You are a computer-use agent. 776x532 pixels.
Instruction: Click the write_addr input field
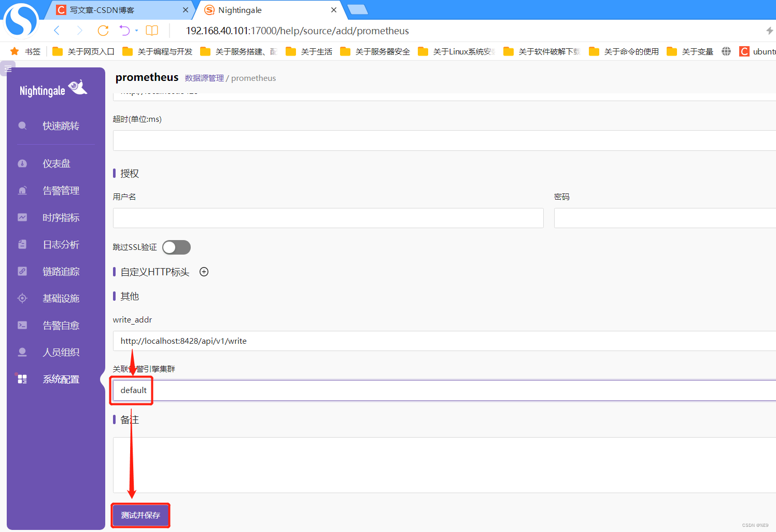[x=444, y=341]
